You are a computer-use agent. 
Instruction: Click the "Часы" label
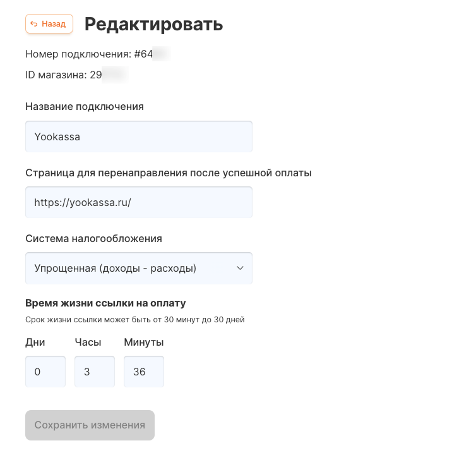(x=87, y=343)
